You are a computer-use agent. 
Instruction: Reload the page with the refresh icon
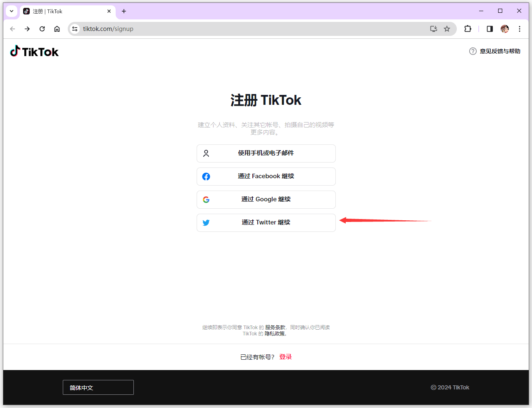coord(42,29)
